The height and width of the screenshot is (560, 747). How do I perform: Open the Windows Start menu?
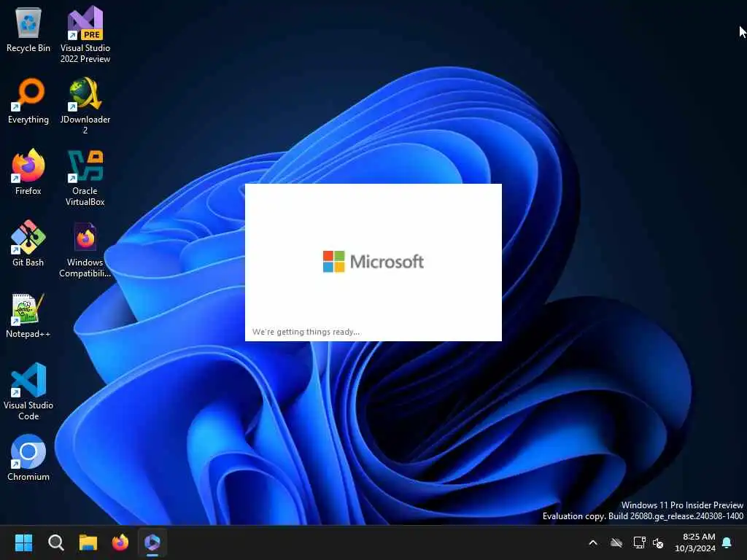[23, 542]
